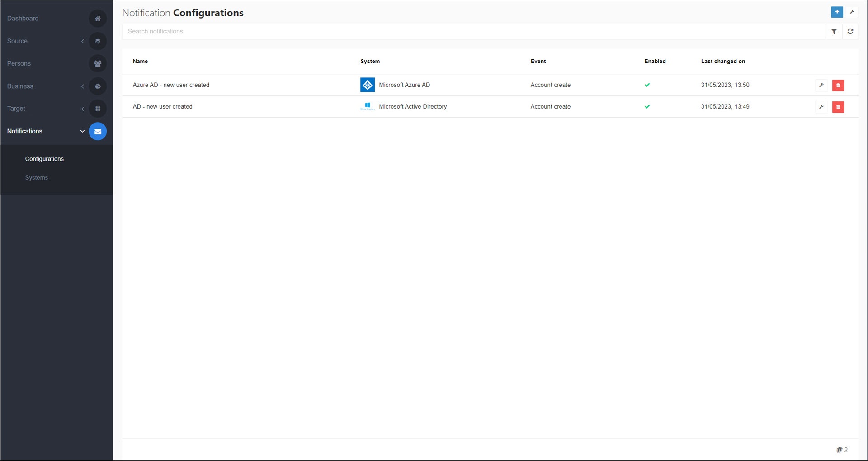
Task: Click the Target grid icon
Action: 98,109
